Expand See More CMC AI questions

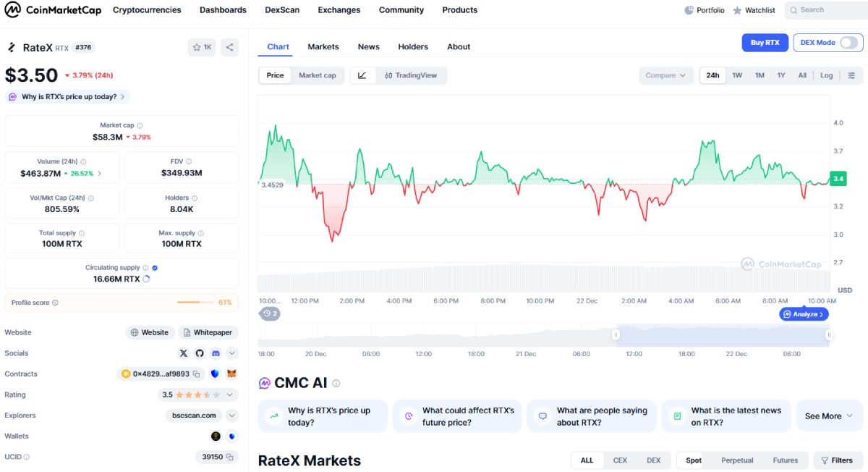pos(829,416)
